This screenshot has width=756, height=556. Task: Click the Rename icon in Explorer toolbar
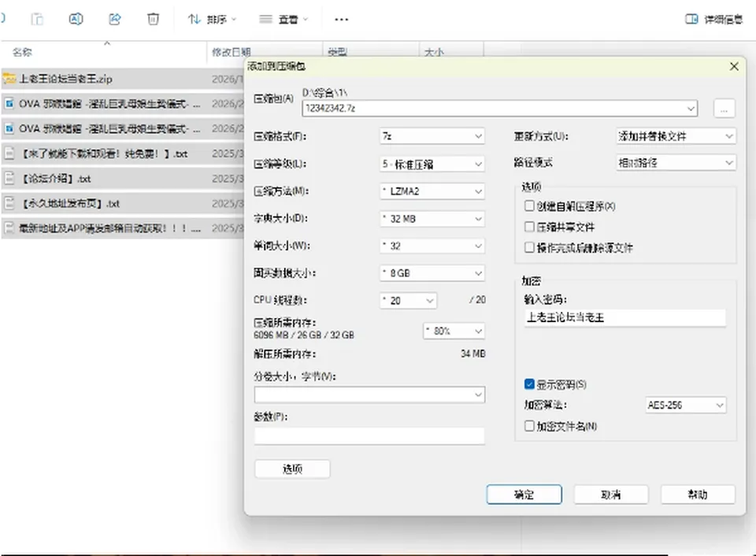point(76,19)
